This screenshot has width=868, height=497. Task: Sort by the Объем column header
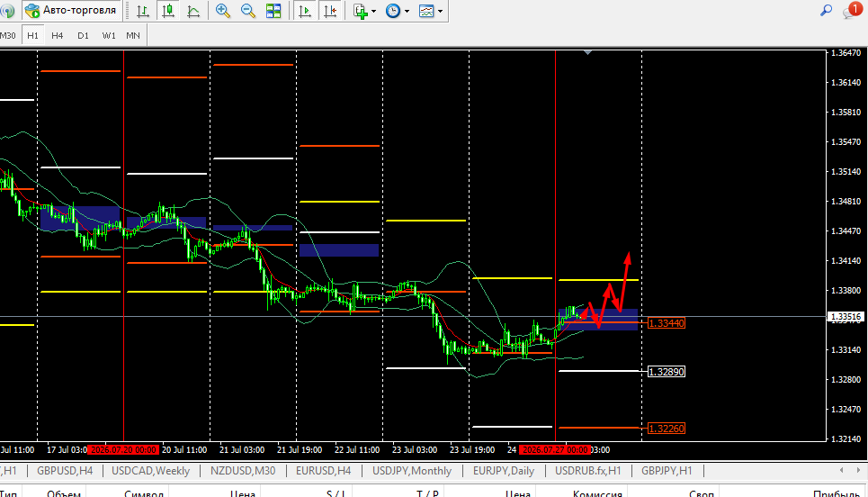(x=64, y=493)
